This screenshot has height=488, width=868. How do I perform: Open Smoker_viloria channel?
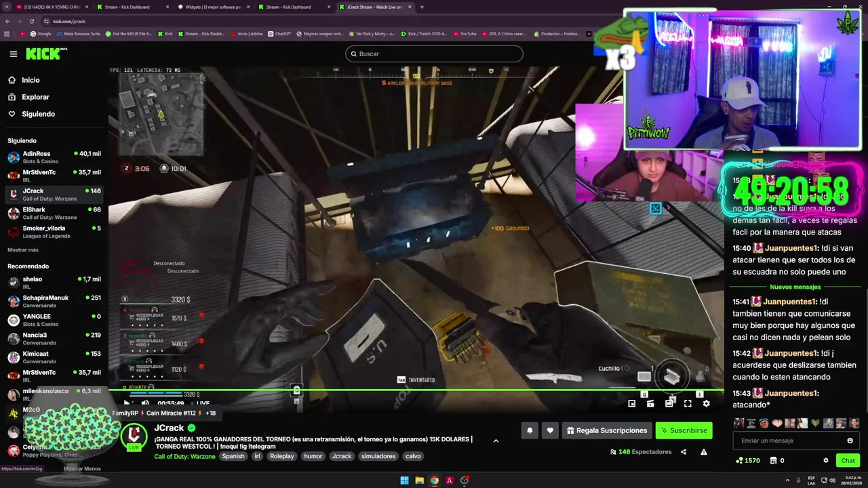53,232
